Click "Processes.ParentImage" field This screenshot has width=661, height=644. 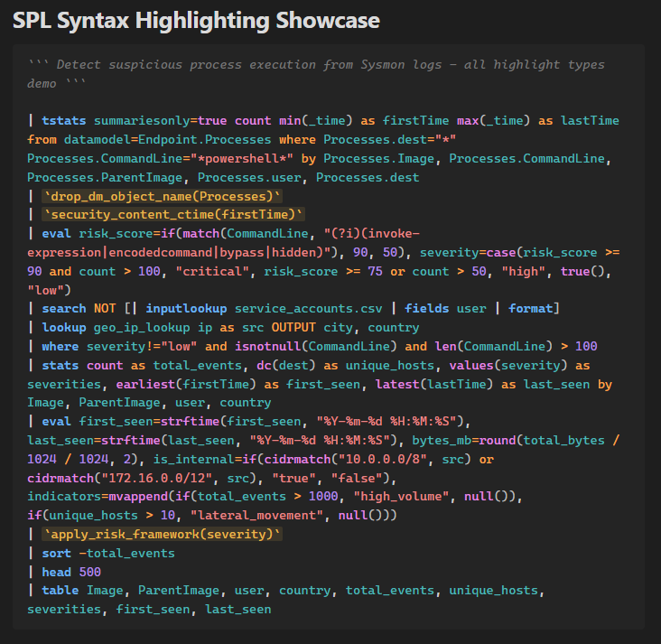click(x=105, y=178)
